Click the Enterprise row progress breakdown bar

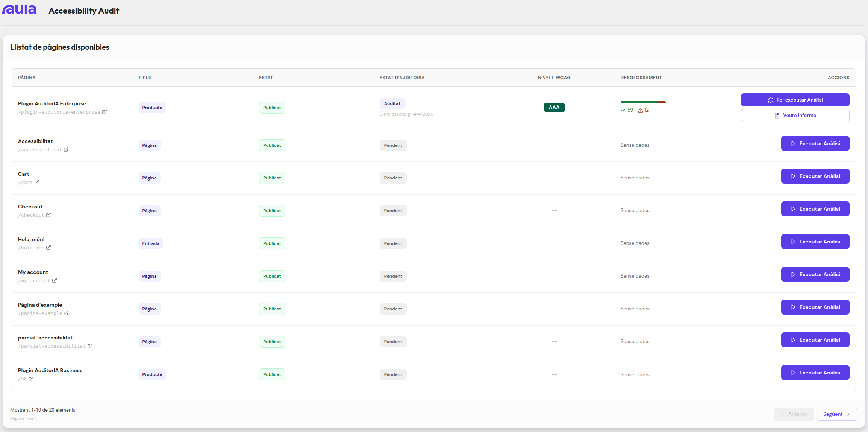click(x=643, y=102)
